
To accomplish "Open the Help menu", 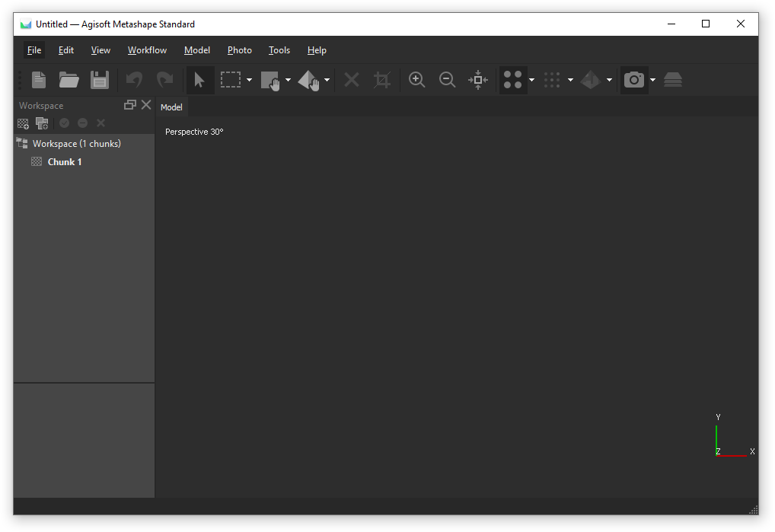I will point(317,50).
